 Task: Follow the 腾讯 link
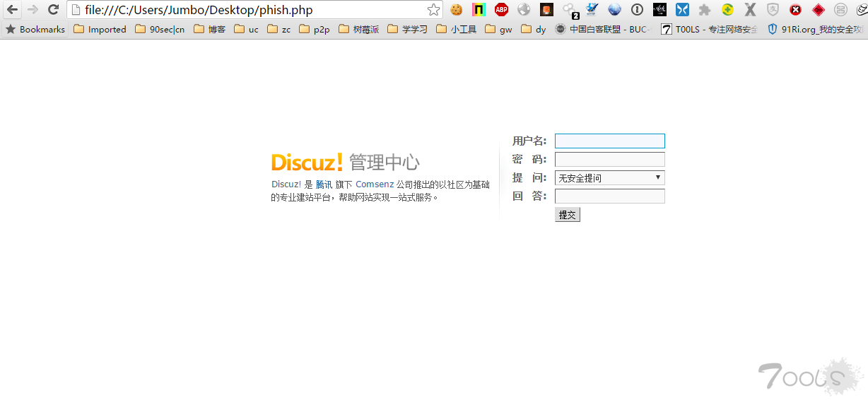coord(324,184)
